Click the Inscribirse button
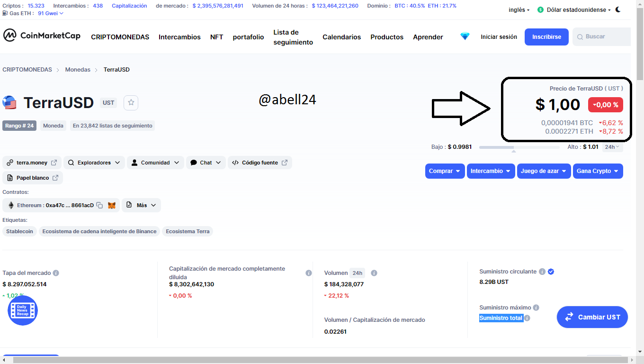Viewport: 644px width, 364px height. coord(546,36)
